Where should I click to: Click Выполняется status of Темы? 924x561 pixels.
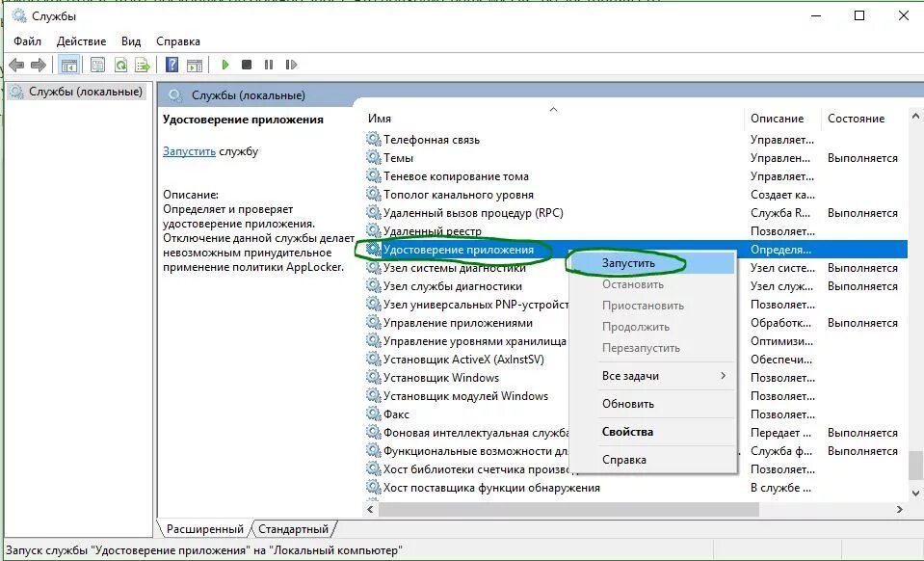862,158
